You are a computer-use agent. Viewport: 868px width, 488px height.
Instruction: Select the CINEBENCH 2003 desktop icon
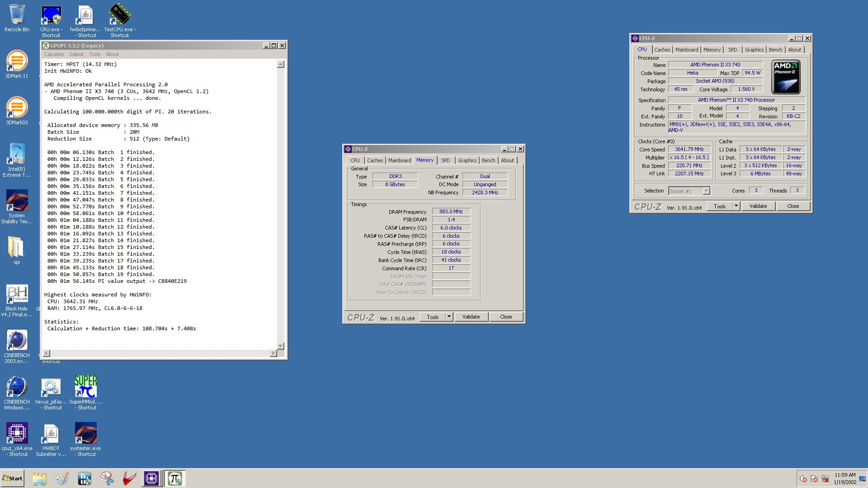point(17,347)
